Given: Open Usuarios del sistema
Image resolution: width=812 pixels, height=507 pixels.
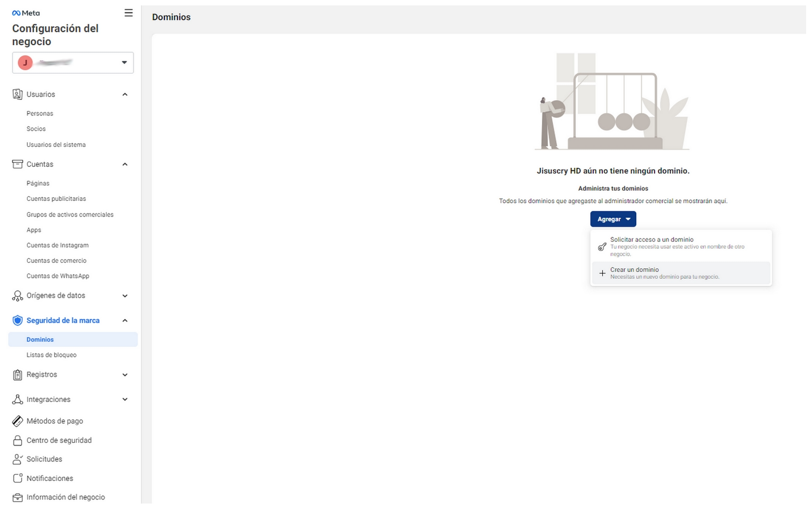Looking at the screenshot, I should click(56, 145).
